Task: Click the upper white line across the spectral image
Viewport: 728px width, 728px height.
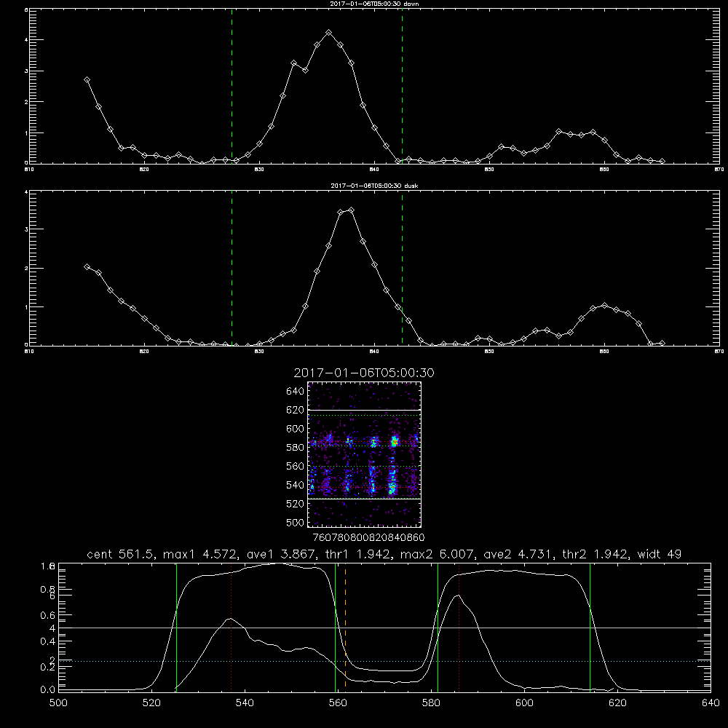Action: [365, 410]
